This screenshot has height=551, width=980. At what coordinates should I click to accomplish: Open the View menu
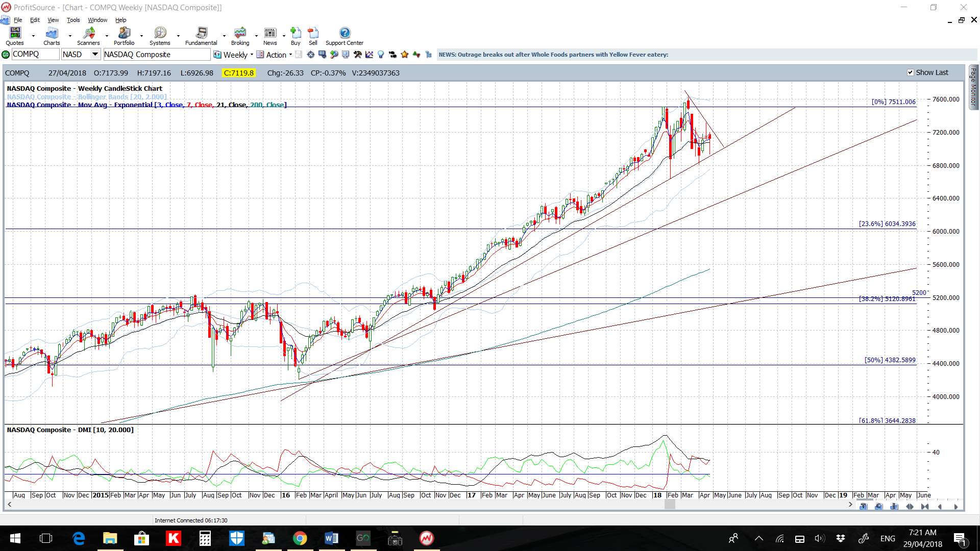(x=53, y=20)
